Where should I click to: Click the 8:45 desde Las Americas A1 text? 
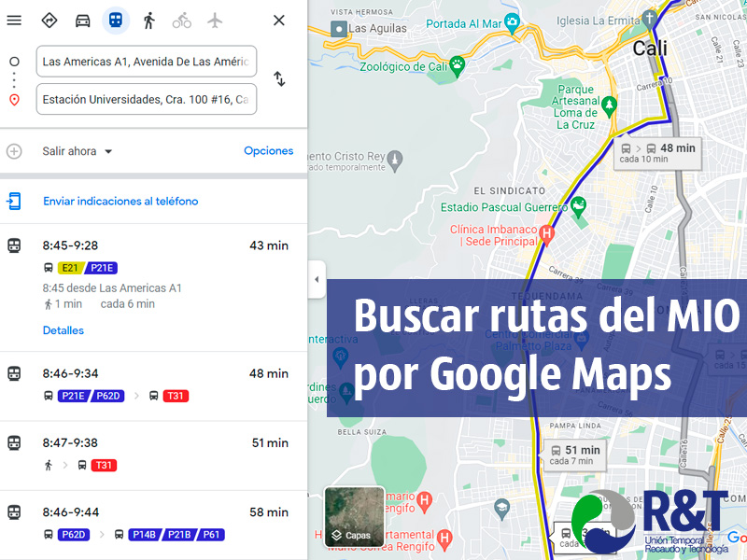[112, 288]
